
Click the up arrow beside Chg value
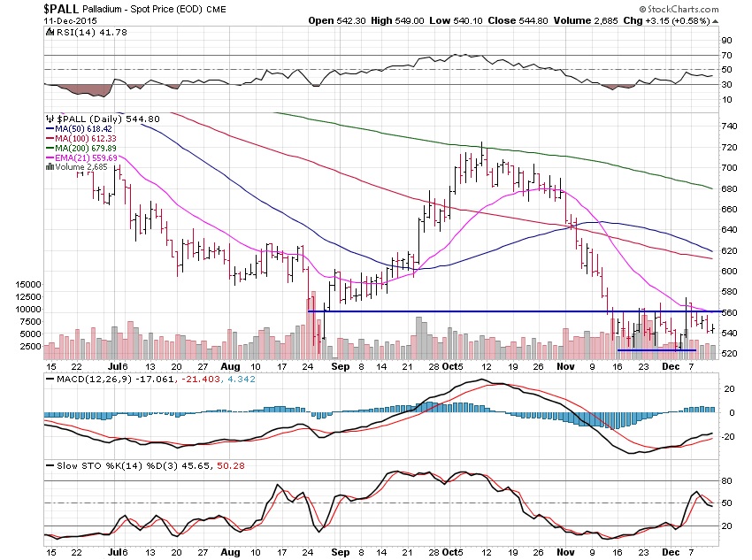click(x=715, y=21)
